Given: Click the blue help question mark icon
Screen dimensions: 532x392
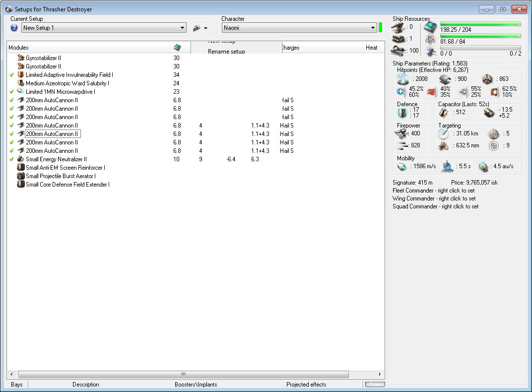Looking at the screenshot, I should click(14, 28).
